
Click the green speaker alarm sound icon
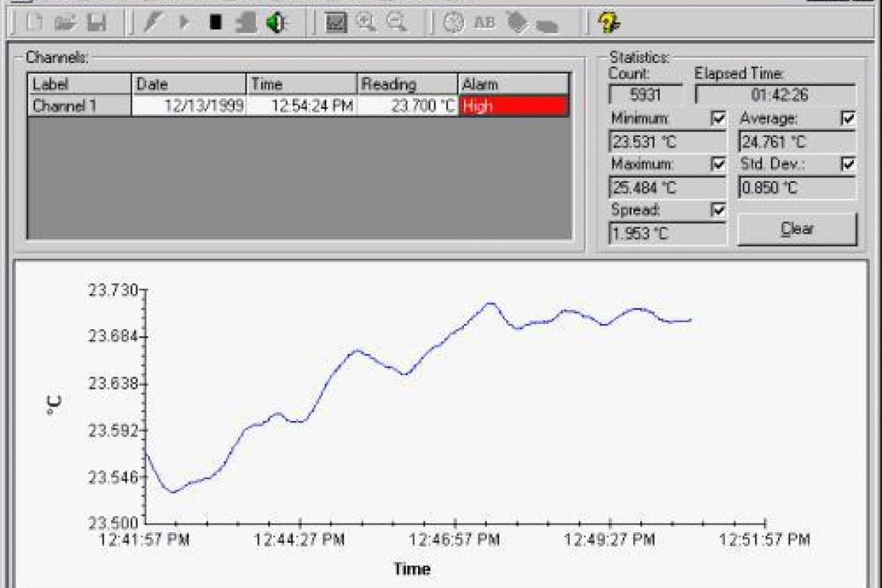[276, 23]
